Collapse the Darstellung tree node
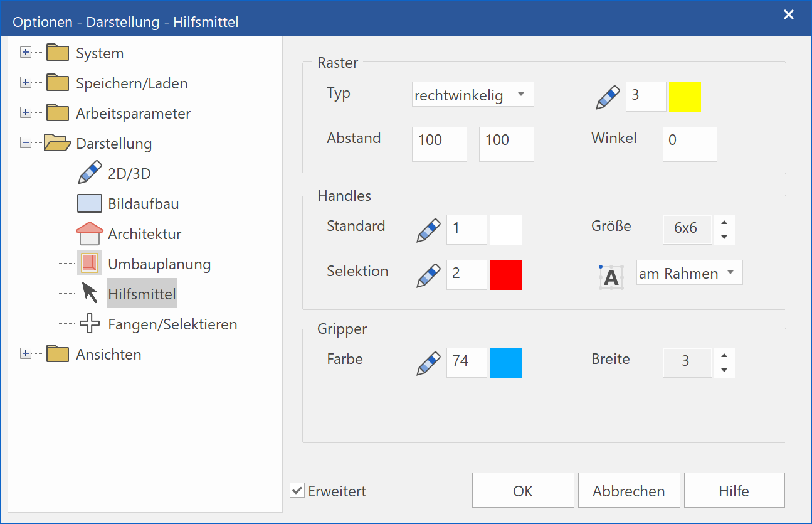Viewport: 812px width, 524px height. click(26, 143)
